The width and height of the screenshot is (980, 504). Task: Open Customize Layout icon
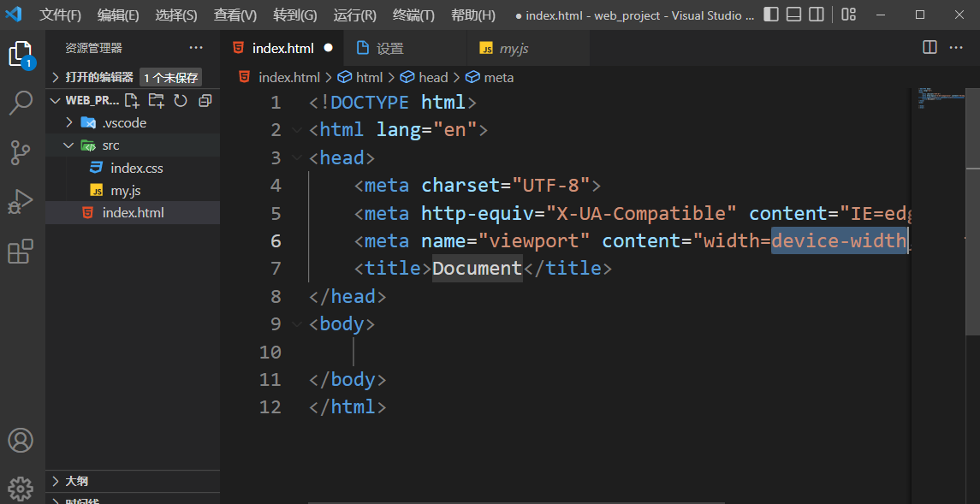pos(848,15)
